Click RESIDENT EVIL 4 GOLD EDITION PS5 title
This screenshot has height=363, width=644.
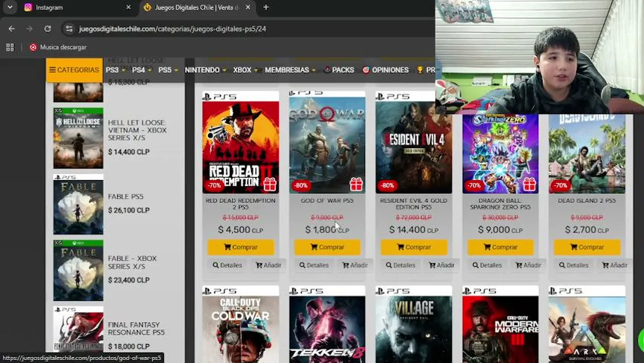pyautogui.click(x=414, y=204)
